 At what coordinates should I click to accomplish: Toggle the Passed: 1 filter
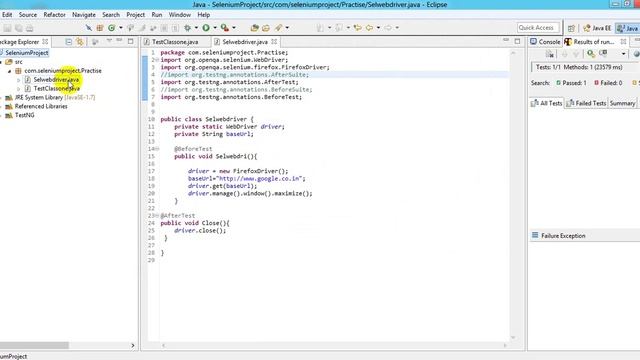571,83
